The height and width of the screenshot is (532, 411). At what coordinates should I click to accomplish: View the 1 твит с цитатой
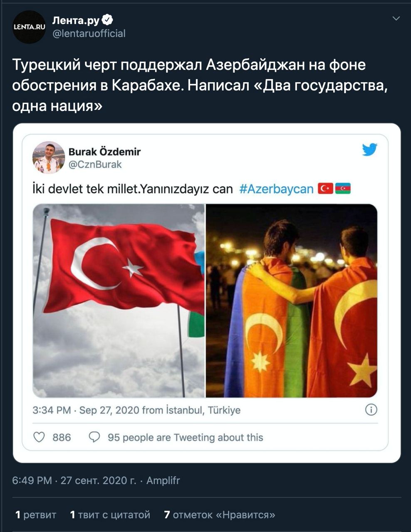click(x=110, y=515)
